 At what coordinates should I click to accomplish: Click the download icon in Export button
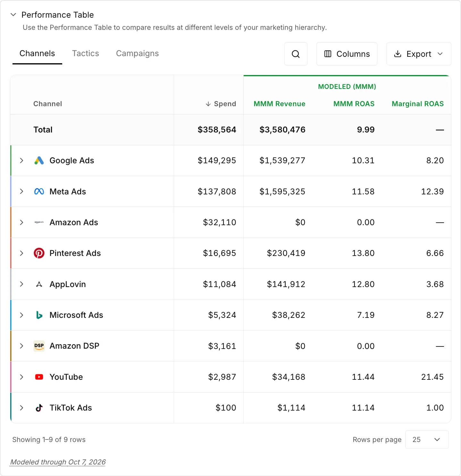click(398, 54)
